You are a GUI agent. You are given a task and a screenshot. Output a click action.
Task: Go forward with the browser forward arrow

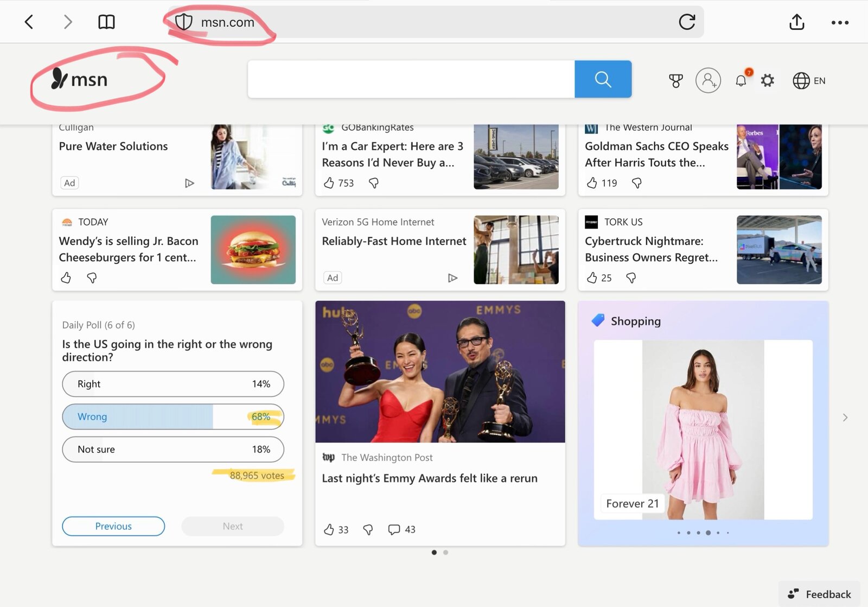pos(67,22)
